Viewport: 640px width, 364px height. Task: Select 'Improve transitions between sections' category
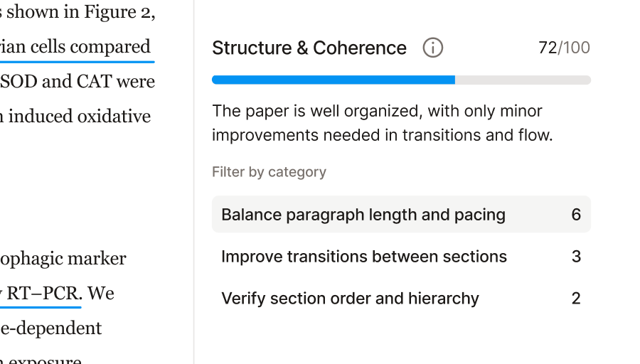tap(364, 257)
